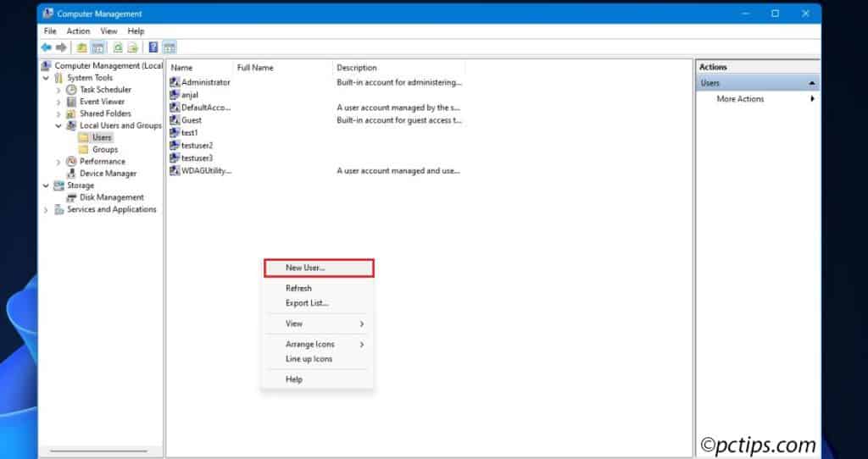
Task: Open Help using the blue question-mark toolbar icon
Action: 153,47
